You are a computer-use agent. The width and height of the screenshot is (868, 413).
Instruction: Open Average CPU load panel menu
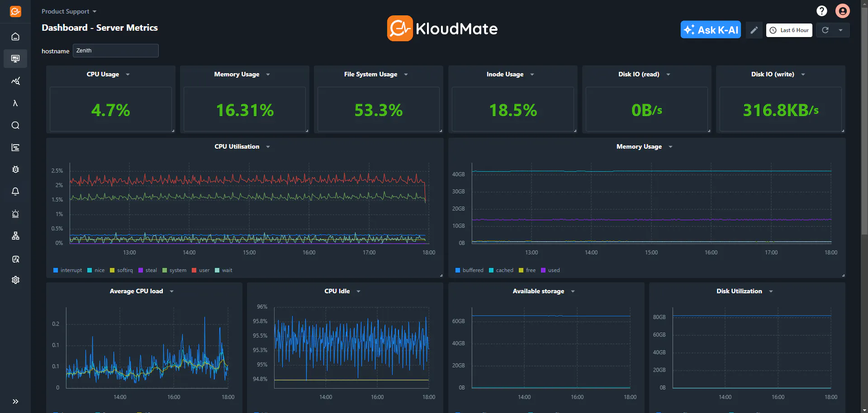point(171,291)
